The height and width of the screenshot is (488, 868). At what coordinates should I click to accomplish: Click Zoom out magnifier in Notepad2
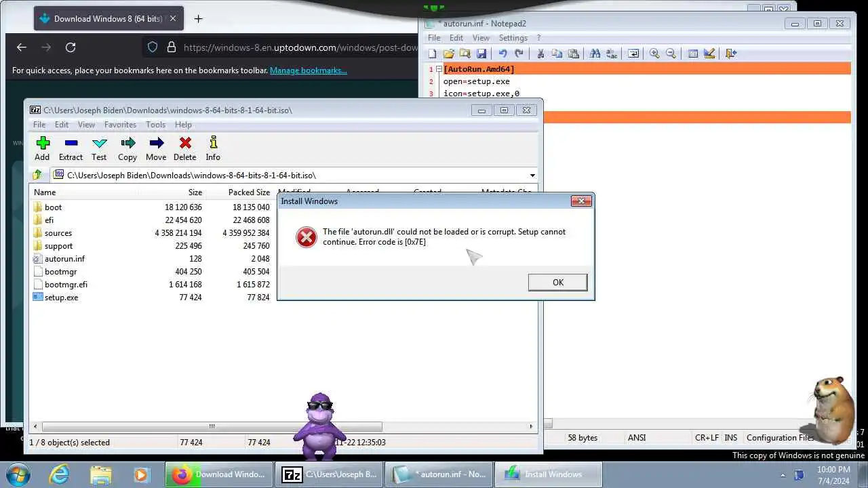point(671,54)
